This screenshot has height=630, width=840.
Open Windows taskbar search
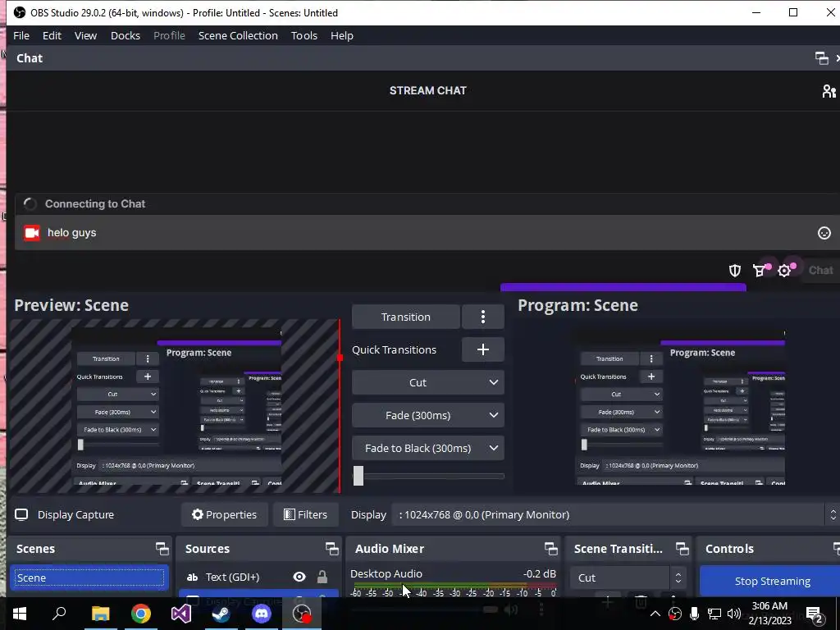(x=59, y=614)
